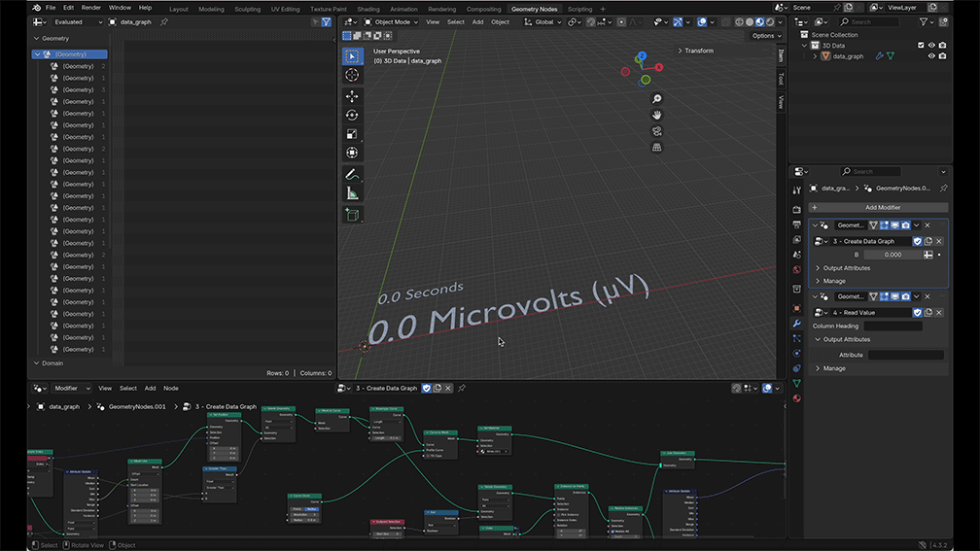This screenshot has height=551, width=980.
Task: Open the Render properties tab icon
Action: pyautogui.click(x=797, y=209)
